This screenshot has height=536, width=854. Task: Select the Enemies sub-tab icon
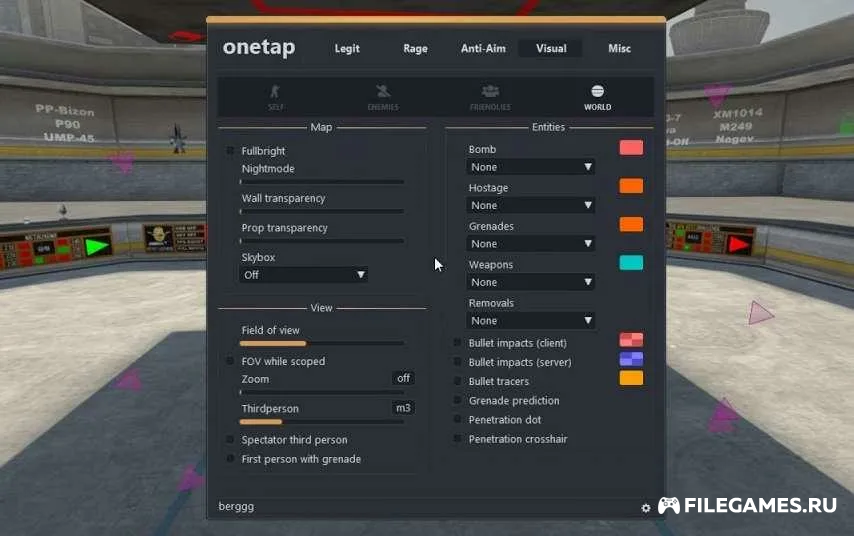pos(382,93)
